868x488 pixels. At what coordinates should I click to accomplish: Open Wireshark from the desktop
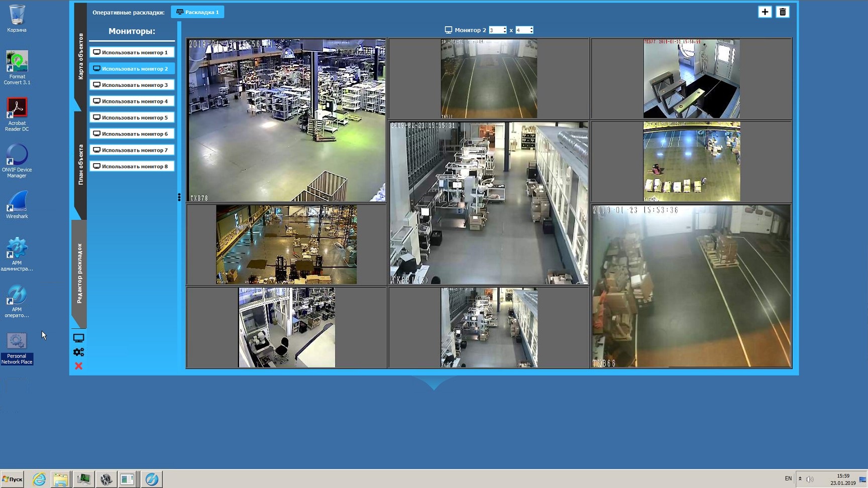coord(17,203)
